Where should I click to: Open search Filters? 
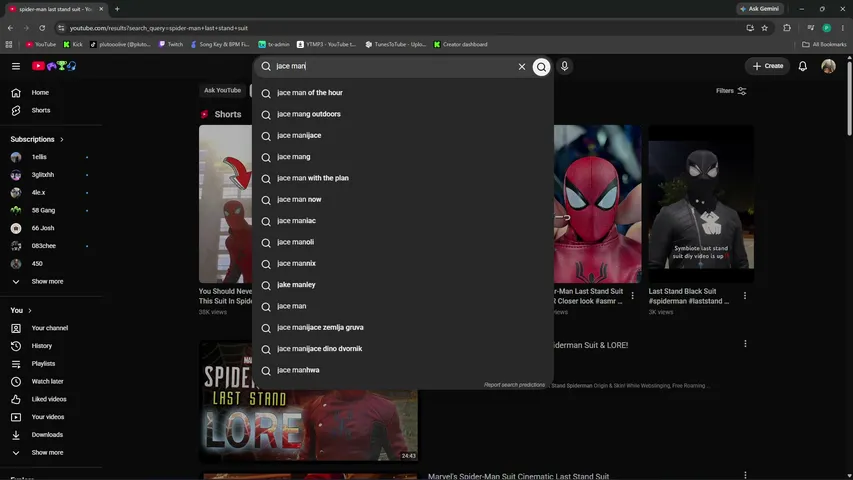(x=731, y=91)
